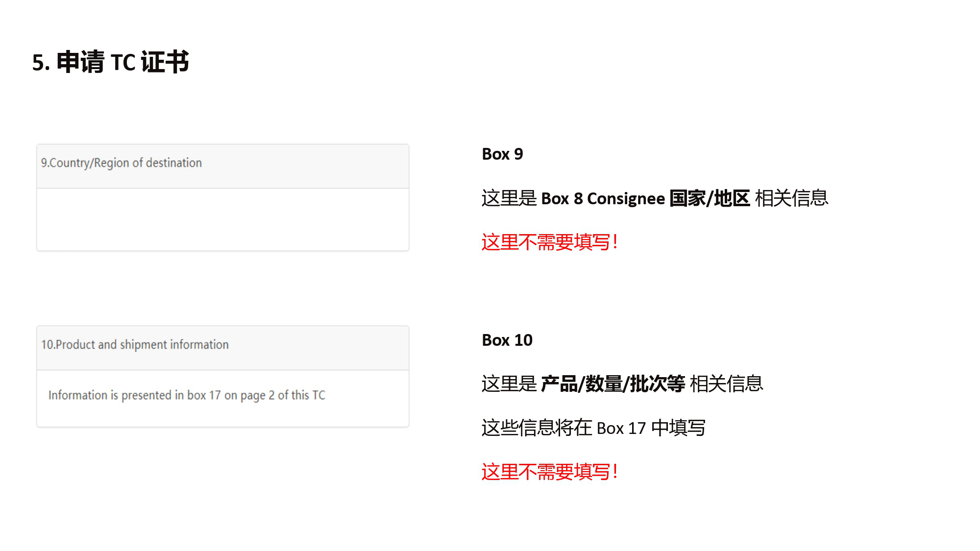The width and height of the screenshot is (980, 551).
Task: Click the 相关信息 text after 国家/地区
Action: tap(792, 198)
